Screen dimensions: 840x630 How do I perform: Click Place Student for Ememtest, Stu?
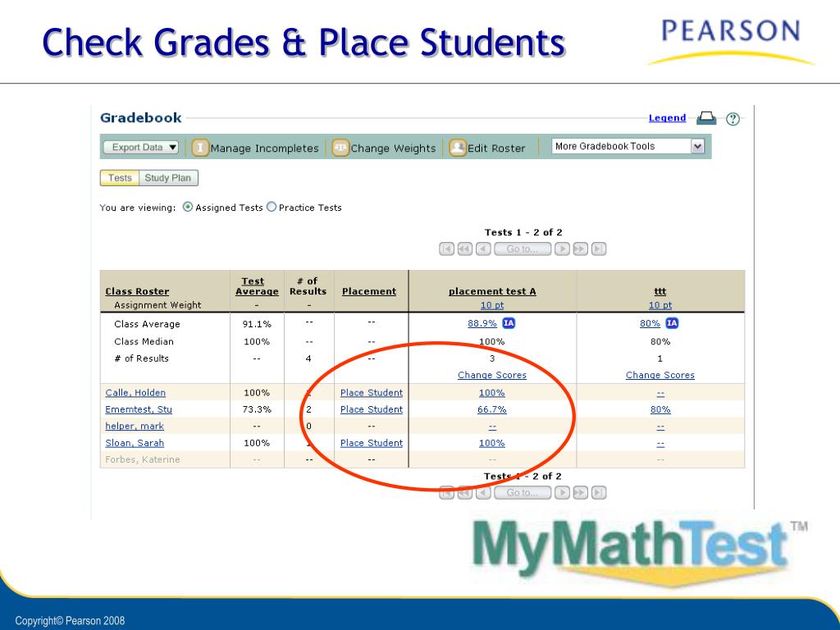[372, 409]
